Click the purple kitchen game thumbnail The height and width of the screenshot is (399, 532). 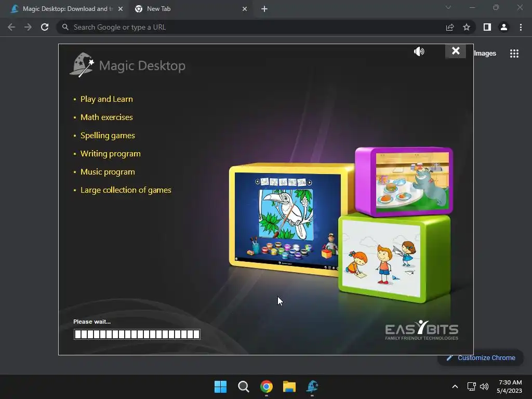(x=404, y=181)
